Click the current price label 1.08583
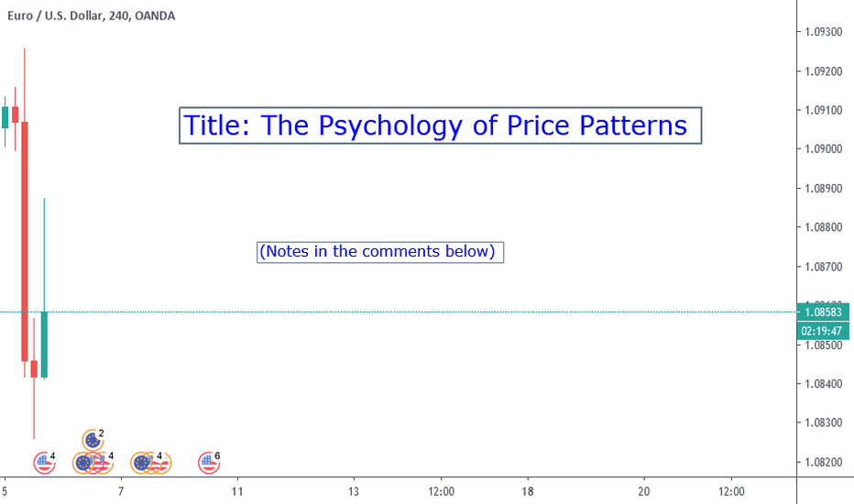 823,312
